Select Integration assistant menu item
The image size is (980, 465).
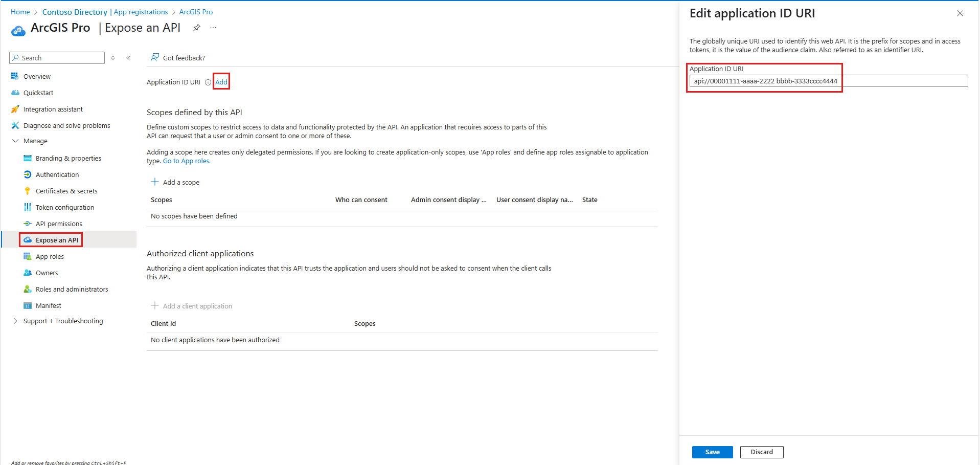pyautogui.click(x=53, y=109)
